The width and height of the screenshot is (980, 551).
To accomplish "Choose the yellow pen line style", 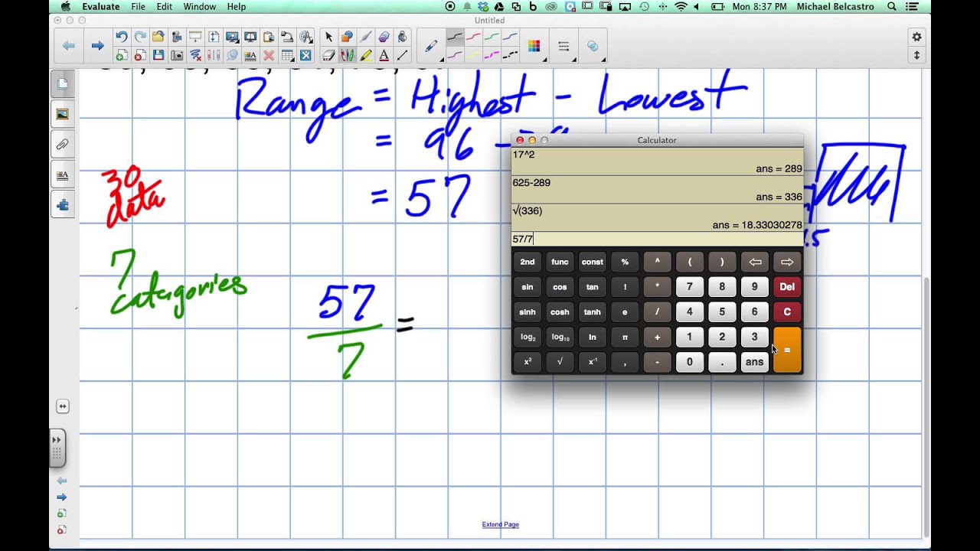I will 473,56.
